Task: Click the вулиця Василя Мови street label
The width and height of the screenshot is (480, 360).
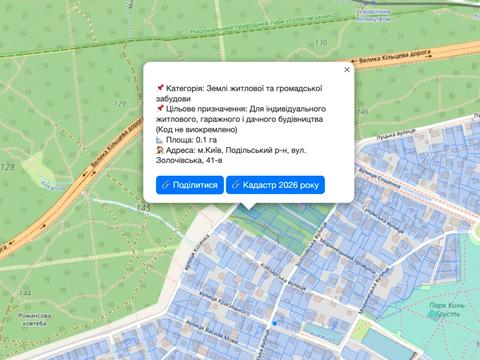Action: [212, 333]
